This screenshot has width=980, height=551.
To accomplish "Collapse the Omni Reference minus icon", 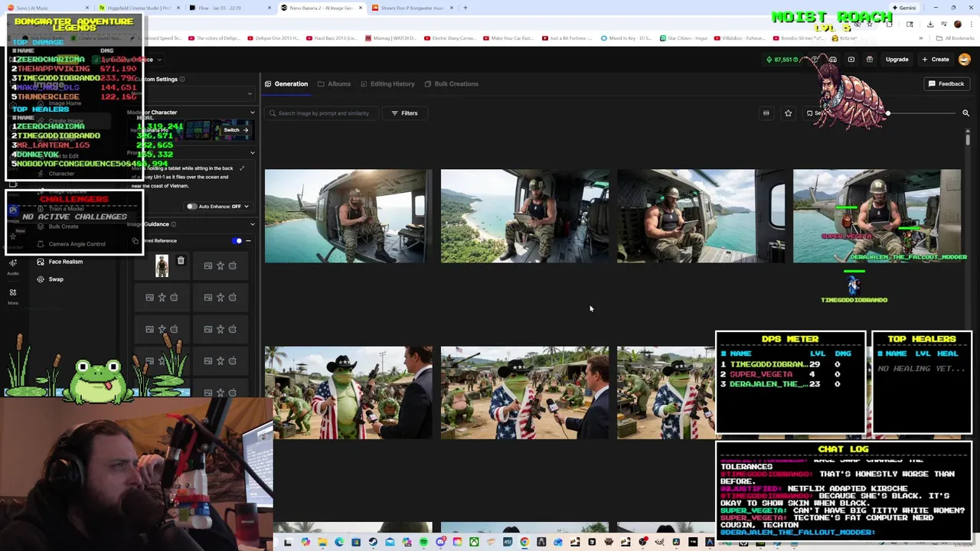I will (248, 241).
